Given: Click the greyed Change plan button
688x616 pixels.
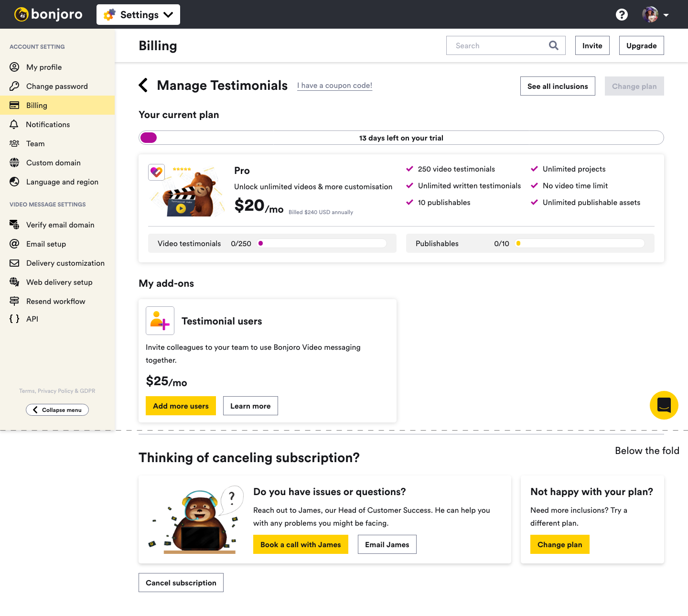Looking at the screenshot, I should click(634, 86).
